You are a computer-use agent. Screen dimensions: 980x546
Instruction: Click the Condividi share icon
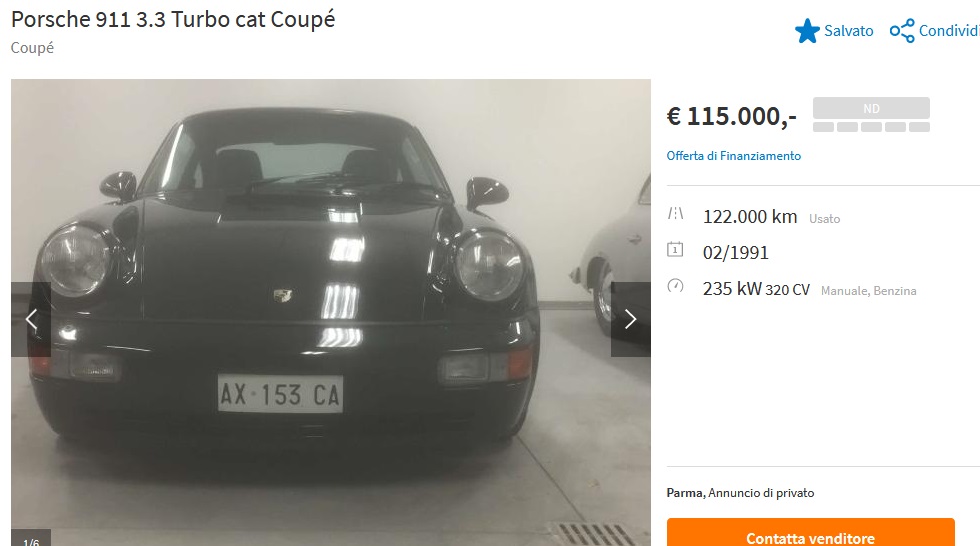coord(902,31)
